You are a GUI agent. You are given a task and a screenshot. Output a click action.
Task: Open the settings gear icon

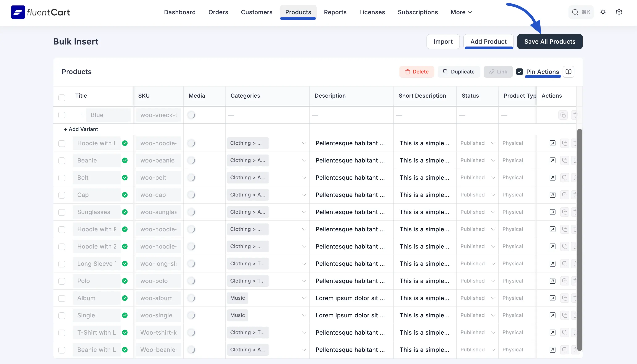tap(619, 12)
